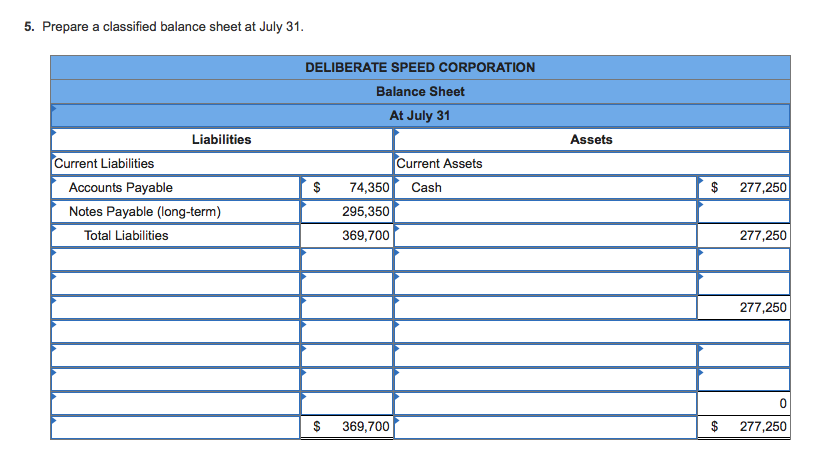This screenshot has height=476, width=828.
Task: Select the empty label cell left of the 0 value
Action: click(x=545, y=404)
